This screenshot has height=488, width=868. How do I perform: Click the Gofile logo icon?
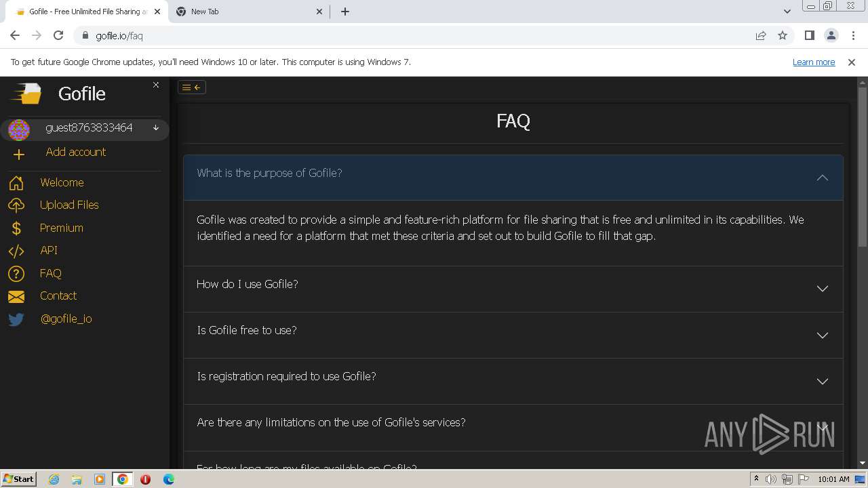tap(27, 94)
